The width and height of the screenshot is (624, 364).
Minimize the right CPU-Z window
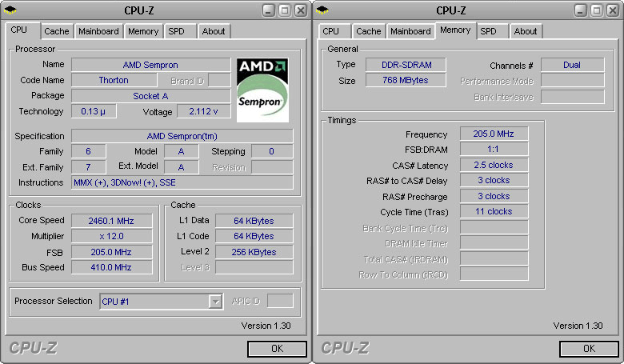[581, 10]
